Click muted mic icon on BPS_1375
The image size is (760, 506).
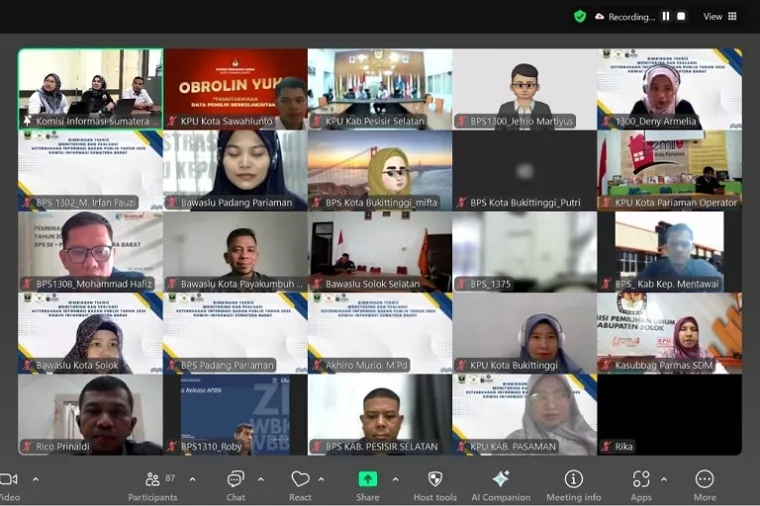461,284
